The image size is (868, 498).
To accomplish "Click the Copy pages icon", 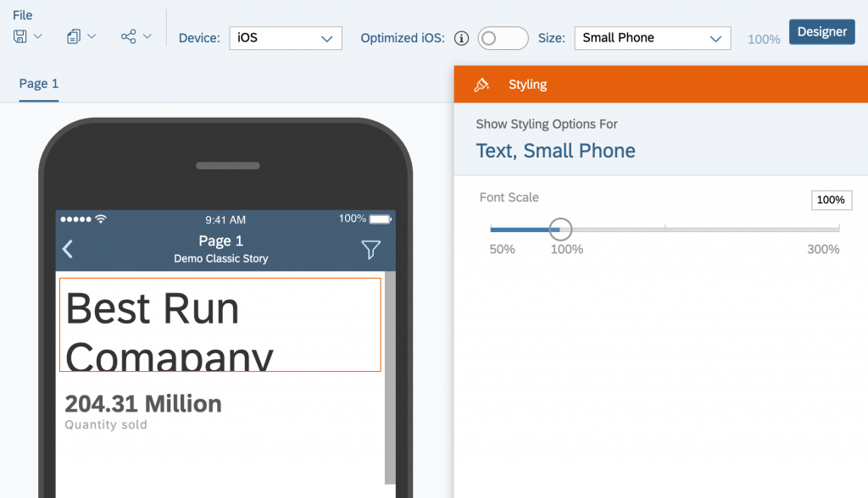I will click(x=74, y=36).
